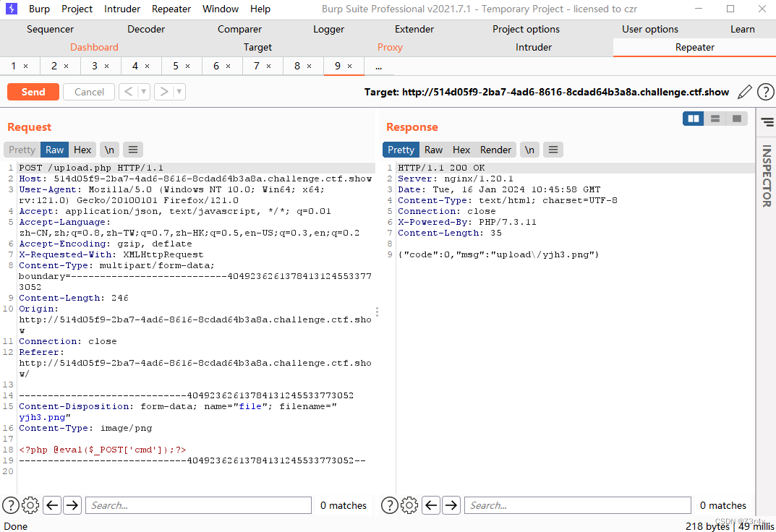Edit target with the pencil icon
Viewport: 776px width, 532px height.
744,92
